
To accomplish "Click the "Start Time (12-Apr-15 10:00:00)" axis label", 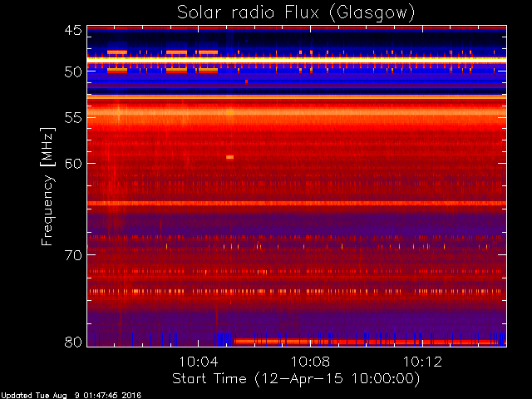I will pyautogui.click(x=296, y=379).
